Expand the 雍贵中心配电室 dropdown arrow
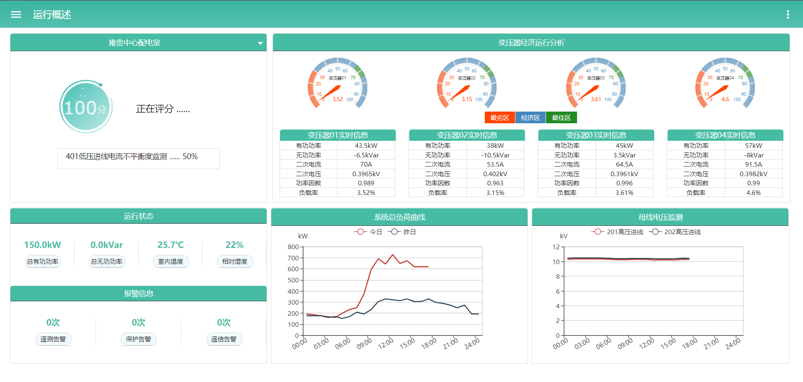The image size is (803, 382). [x=260, y=44]
